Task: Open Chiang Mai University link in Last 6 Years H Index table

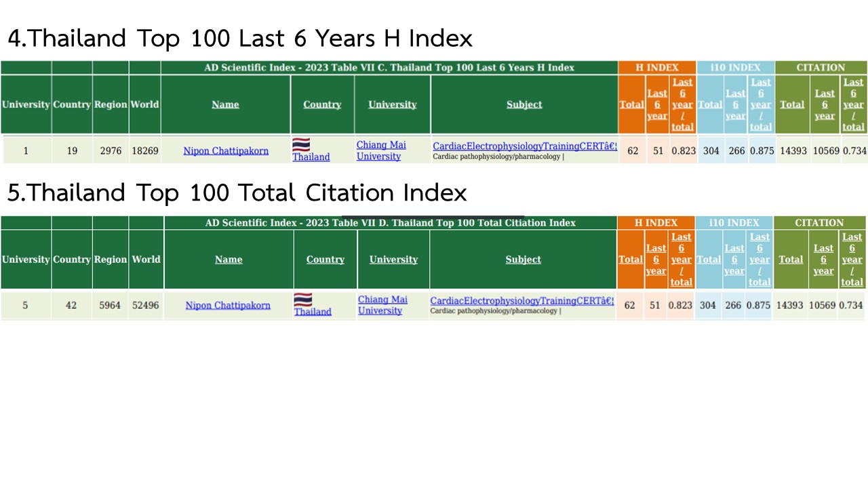Action: pos(381,150)
